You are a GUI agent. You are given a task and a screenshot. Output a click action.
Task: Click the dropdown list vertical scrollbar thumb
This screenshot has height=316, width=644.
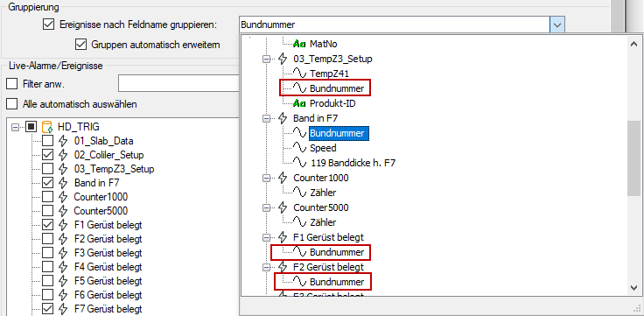point(633,158)
